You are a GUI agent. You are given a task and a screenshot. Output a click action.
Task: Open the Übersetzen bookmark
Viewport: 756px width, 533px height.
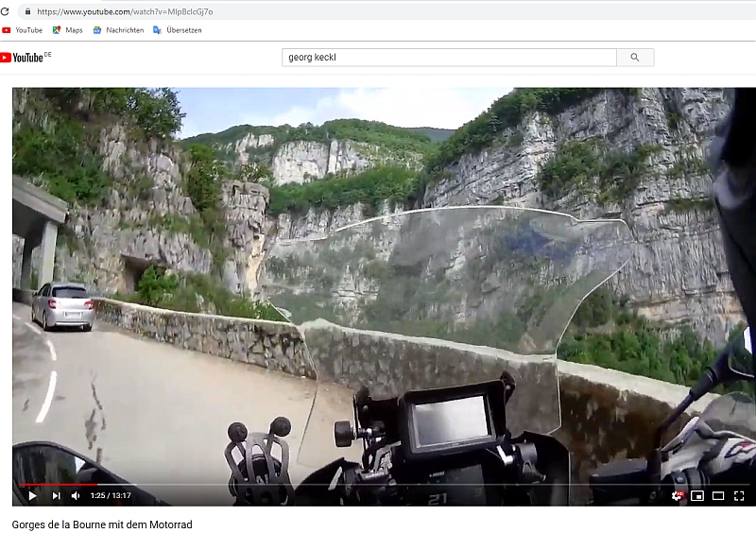tap(177, 30)
